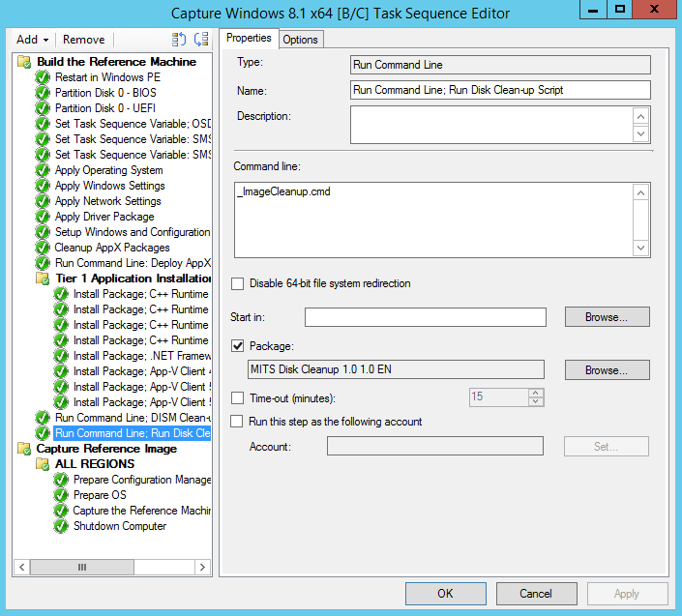Screen dimensions: 682x616
Task: Select the Cleanup AppX Packages step
Action: click(112, 248)
